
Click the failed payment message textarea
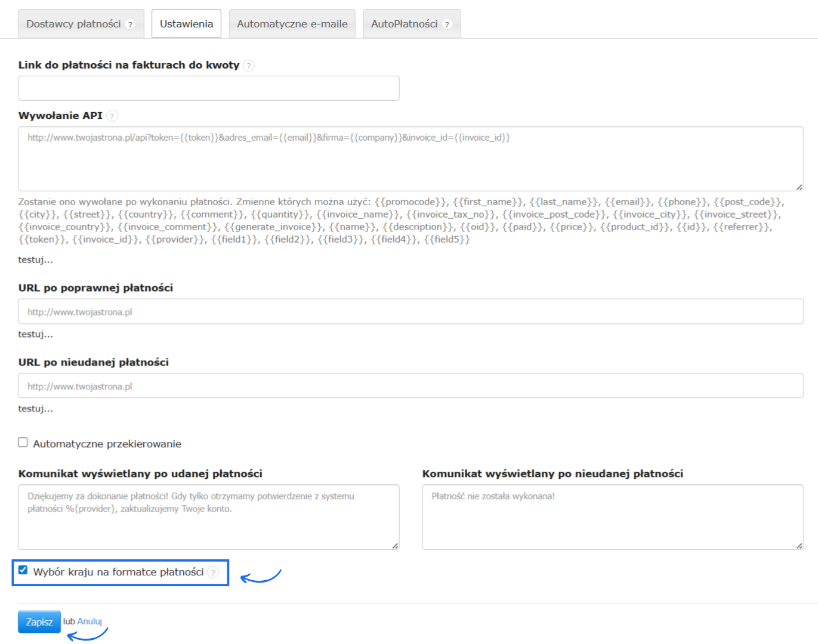pyautogui.click(x=612, y=517)
